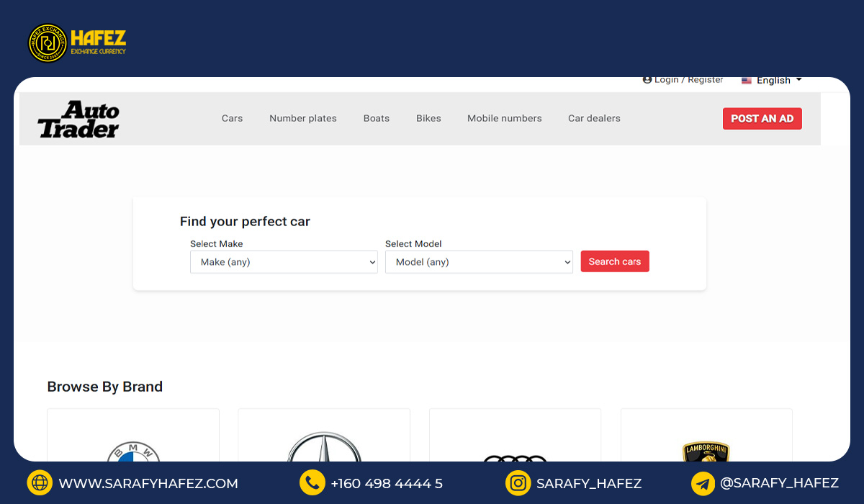This screenshot has height=504, width=864.
Task: Click the Hafez Exchange logo
Action: click(77, 43)
